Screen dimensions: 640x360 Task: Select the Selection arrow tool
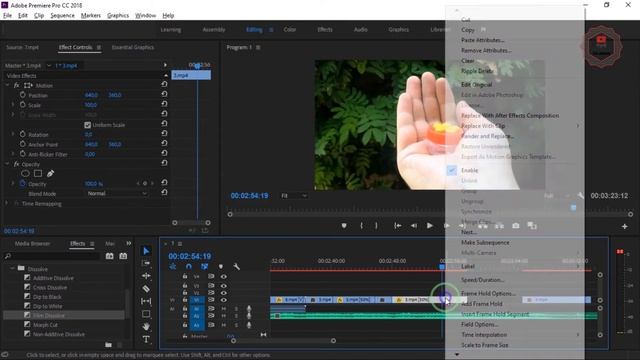[x=146, y=251]
